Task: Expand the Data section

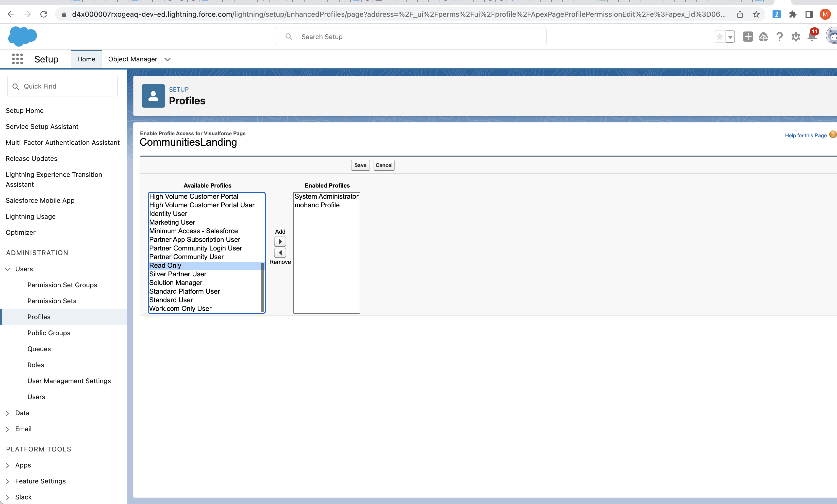Action: (7, 413)
